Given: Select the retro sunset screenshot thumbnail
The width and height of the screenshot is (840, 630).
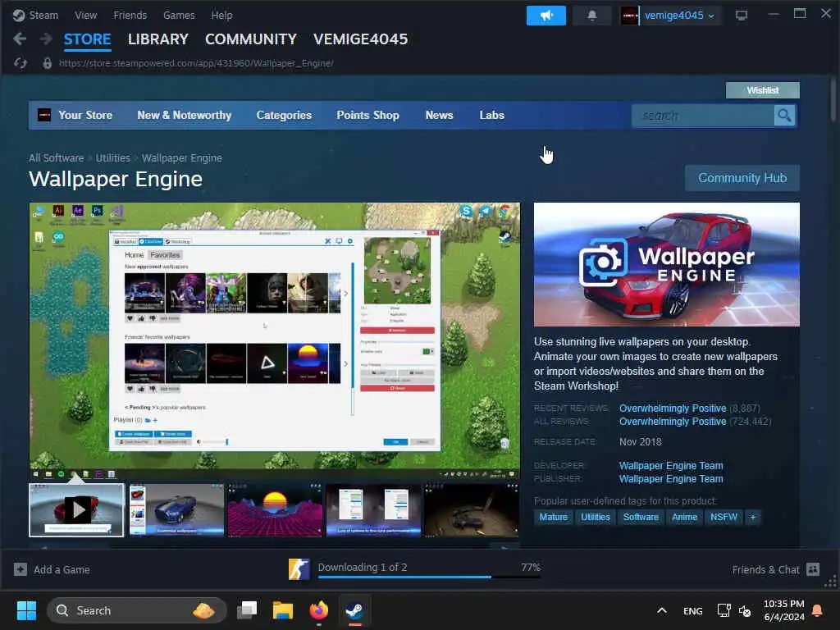Looking at the screenshot, I should 275,510.
